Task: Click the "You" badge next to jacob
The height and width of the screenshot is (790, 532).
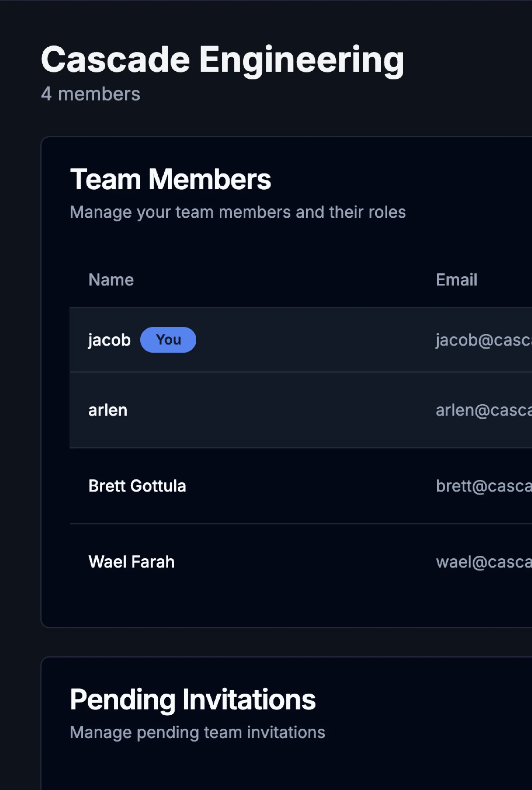Action: [x=168, y=340]
